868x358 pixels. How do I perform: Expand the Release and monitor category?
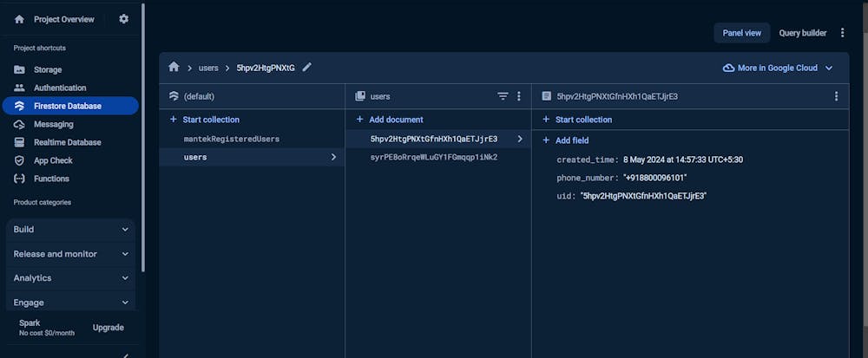(x=71, y=254)
